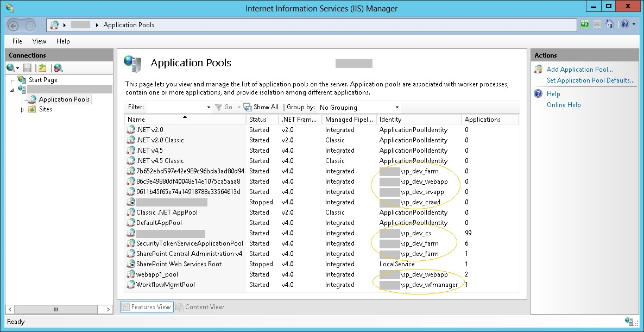Click the Show All button
The height and width of the screenshot is (332, 644).
261,107
